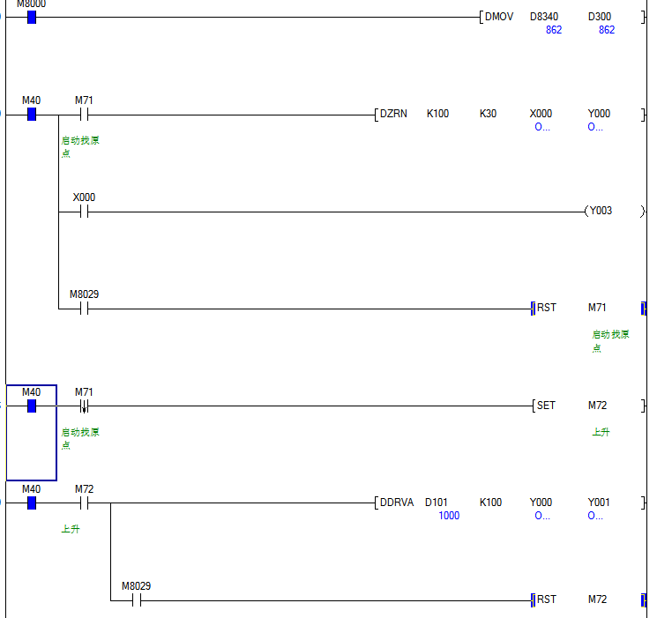Select the D101 operand of DDRVA
The height and width of the screenshot is (618, 672).
[x=437, y=503]
